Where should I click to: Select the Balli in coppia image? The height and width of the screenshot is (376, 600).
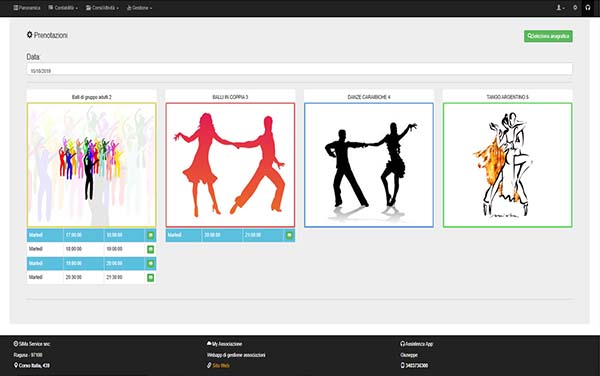click(230, 165)
